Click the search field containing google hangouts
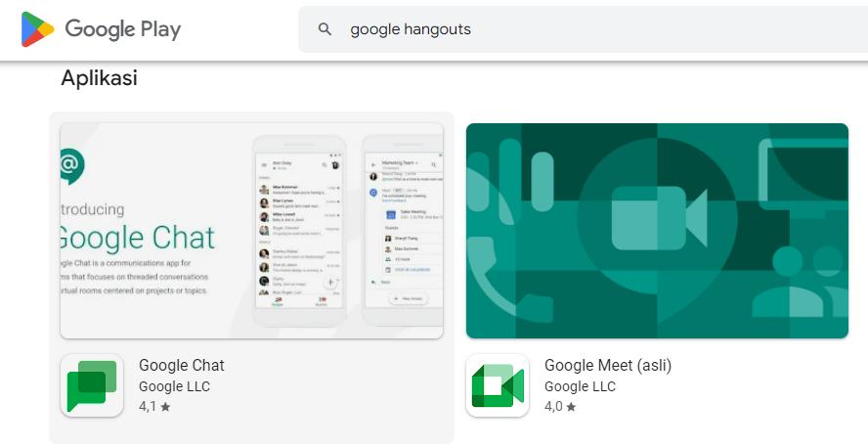Image resolution: width=868 pixels, height=447 pixels. pos(583,29)
